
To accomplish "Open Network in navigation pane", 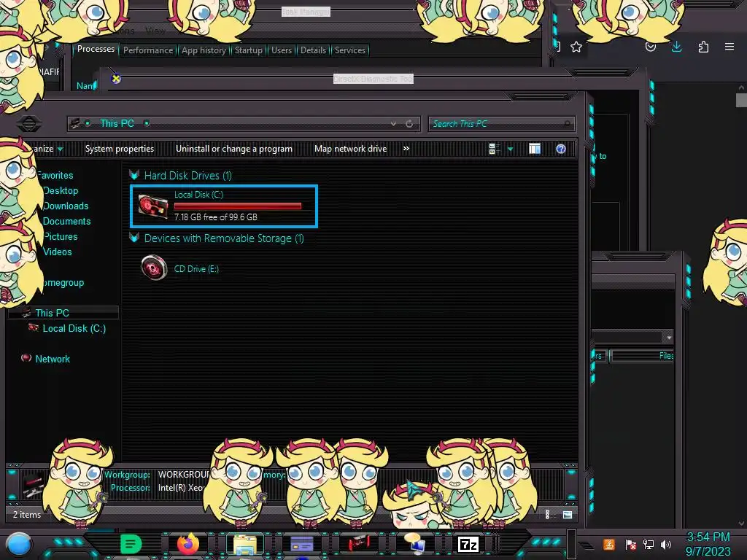I will click(x=53, y=359).
